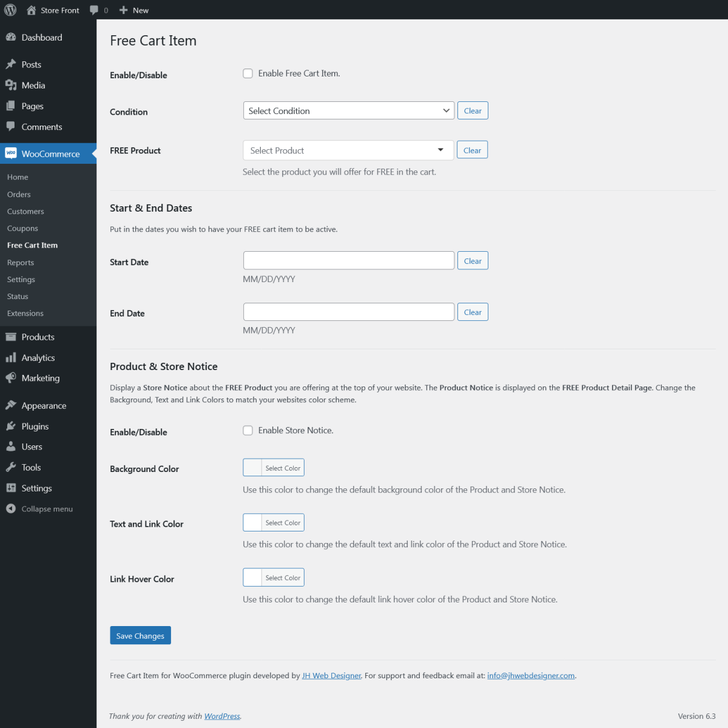Image resolution: width=728 pixels, height=728 pixels.
Task: Click the Marketing megaphone icon
Action: [11, 378]
